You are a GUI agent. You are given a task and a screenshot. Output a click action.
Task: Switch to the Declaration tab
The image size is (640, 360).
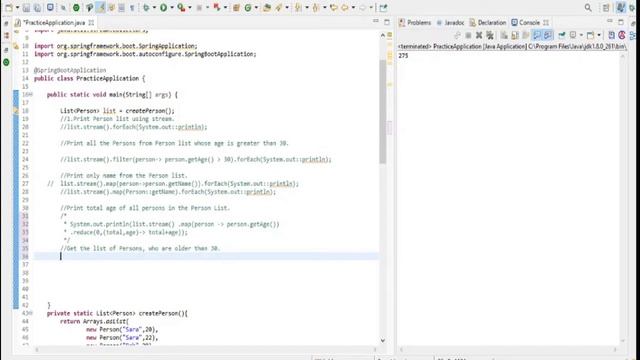point(488,22)
